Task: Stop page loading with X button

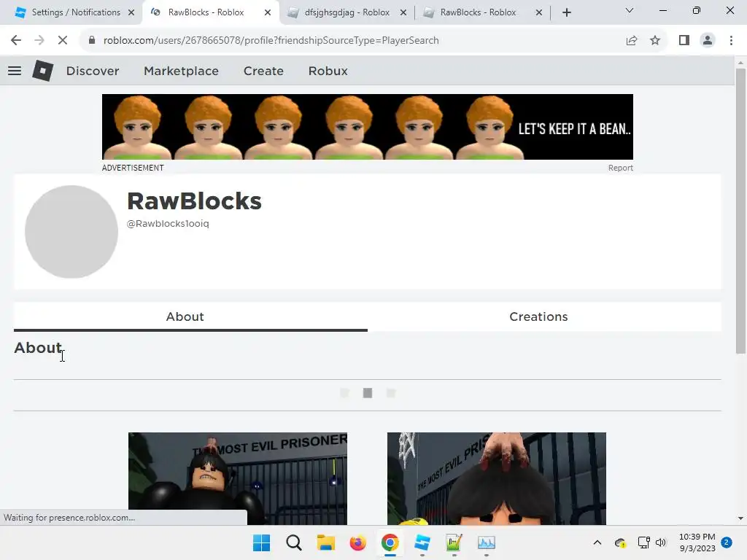Action: tap(63, 41)
